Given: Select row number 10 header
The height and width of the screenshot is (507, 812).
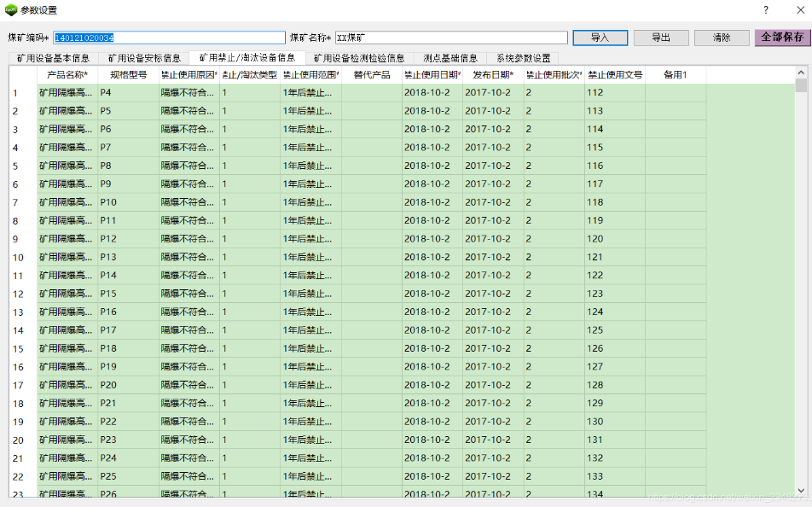Looking at the screenshot, I should [23, 257].
